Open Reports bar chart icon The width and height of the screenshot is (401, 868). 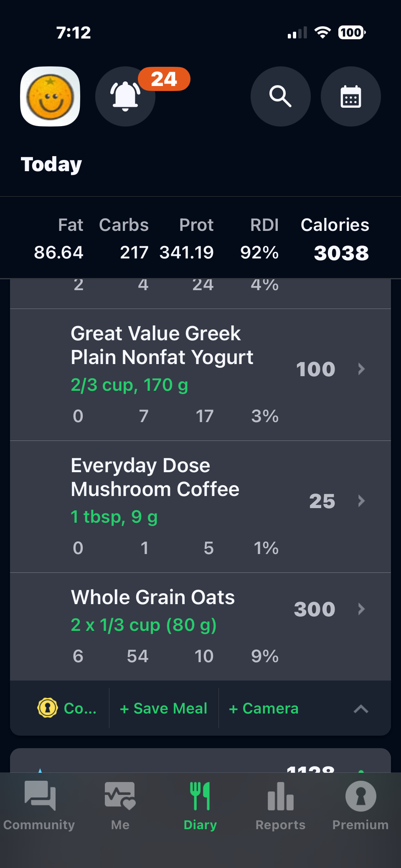pos(280,796)
